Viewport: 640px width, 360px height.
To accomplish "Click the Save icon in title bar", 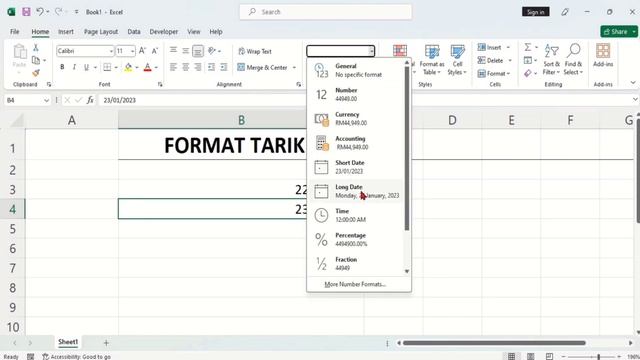I will pyautogui.click(x=26, y=12).
